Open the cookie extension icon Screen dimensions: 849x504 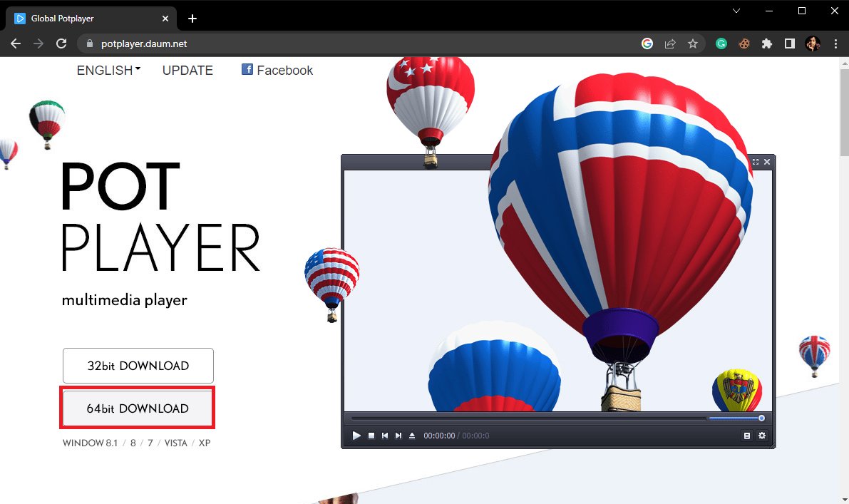coord(744,44)
